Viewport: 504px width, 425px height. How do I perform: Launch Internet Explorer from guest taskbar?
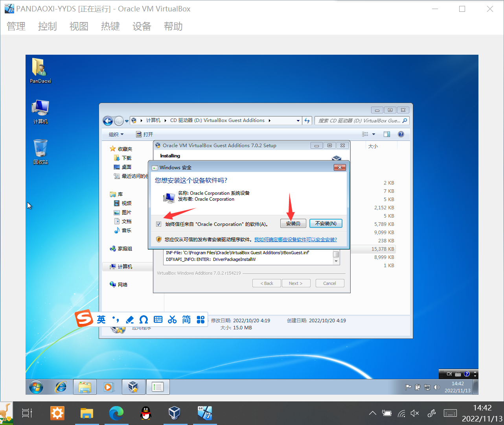(61, 387)
